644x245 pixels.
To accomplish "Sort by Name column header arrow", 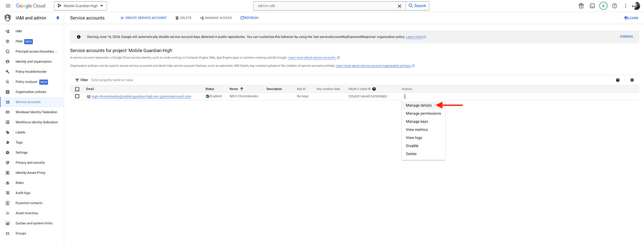I will 242,89.
